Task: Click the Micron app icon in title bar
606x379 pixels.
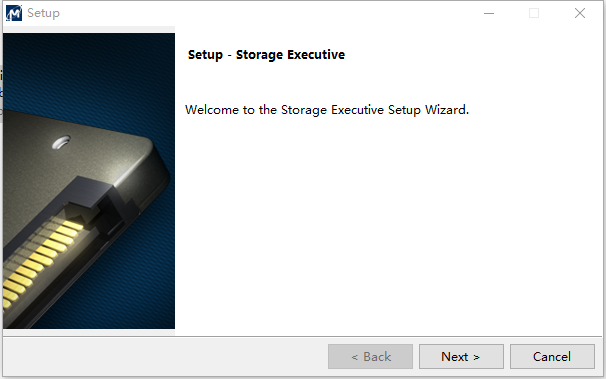Action: [14, 13]
